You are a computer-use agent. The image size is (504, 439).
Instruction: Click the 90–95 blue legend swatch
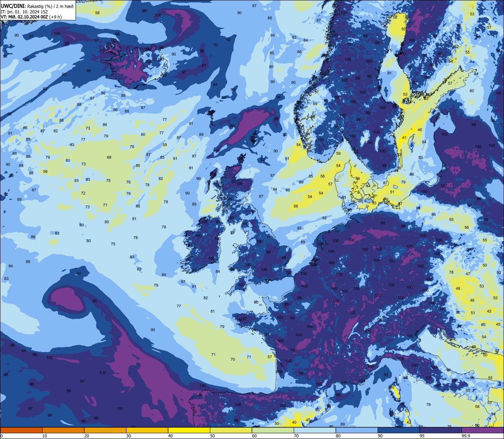click(x=399, y=430)
